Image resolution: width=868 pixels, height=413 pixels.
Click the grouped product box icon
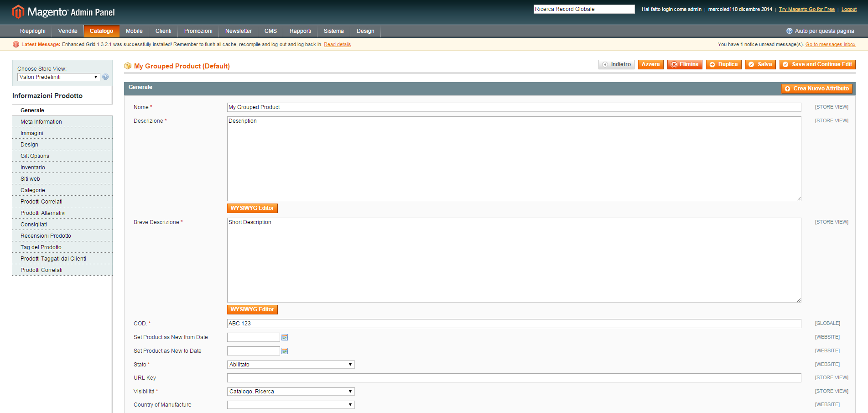point(128,66)
